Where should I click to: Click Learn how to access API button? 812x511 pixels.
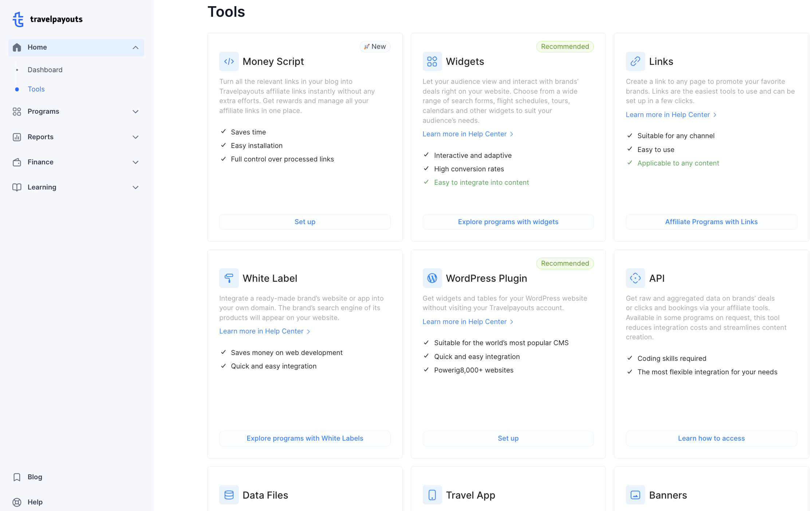[711, 438]
